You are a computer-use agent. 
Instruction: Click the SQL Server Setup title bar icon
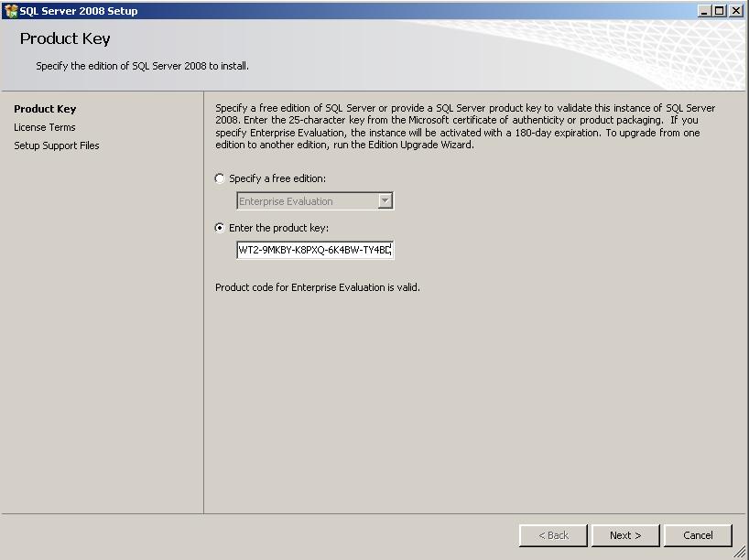click(10, 10)
